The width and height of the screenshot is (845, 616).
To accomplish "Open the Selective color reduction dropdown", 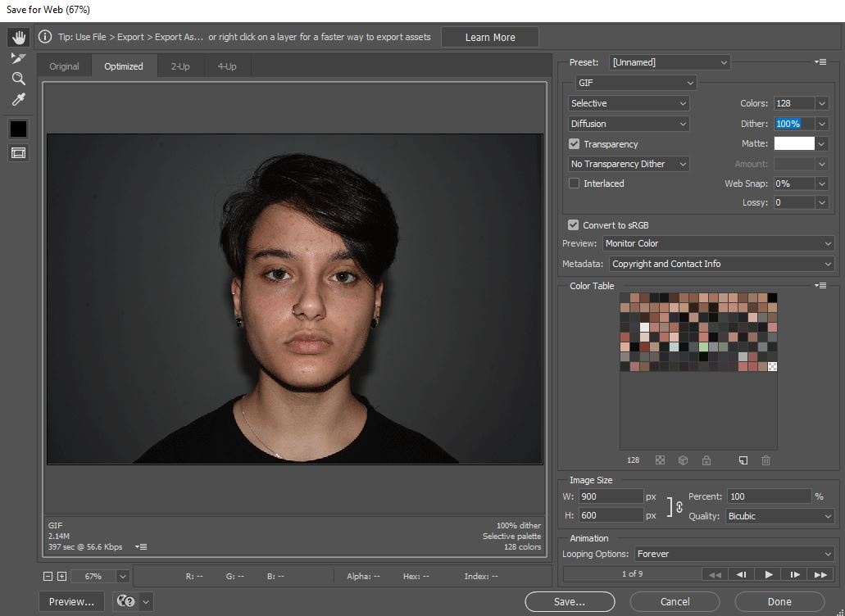I will (x=629, y=103).
